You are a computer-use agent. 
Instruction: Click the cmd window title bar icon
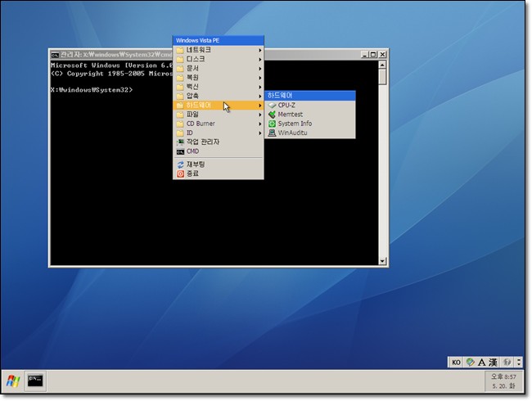(55, 55)
